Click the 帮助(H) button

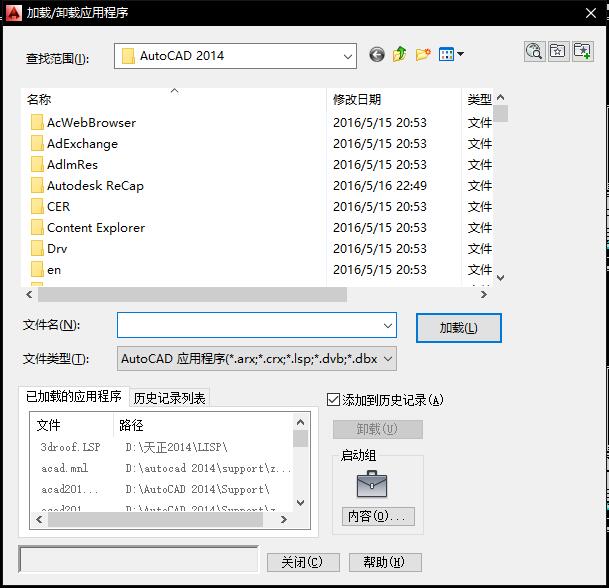(385, 562)
